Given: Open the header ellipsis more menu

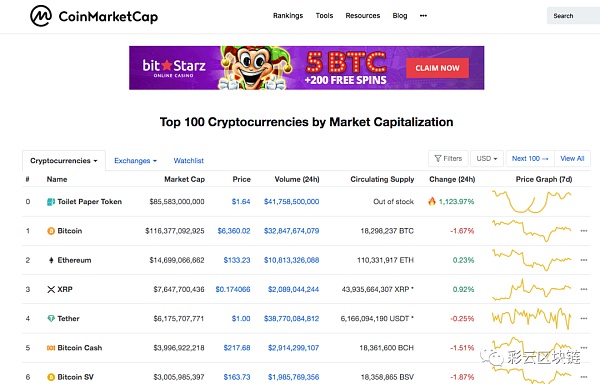Looking at the screenshot, I should tap(423, 16).
